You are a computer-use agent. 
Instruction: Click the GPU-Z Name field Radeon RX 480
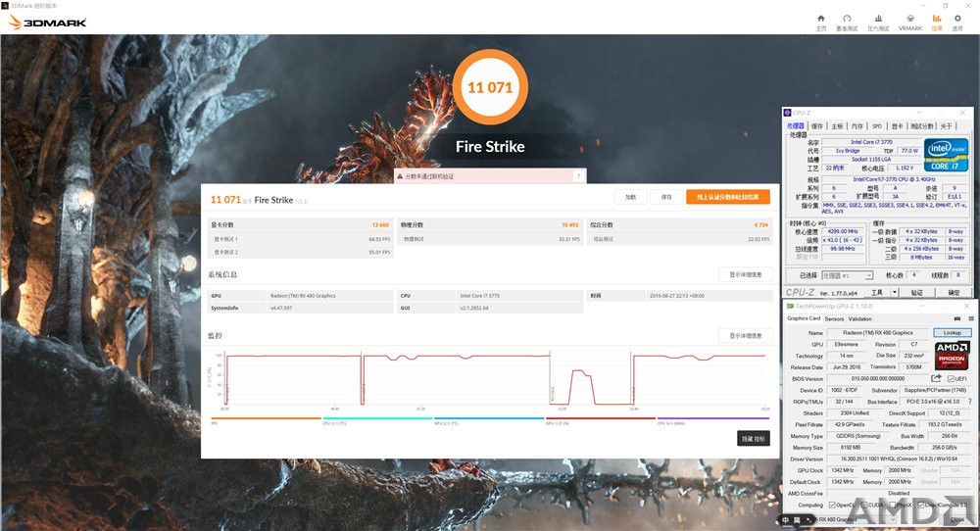click(x=877, y=332)
